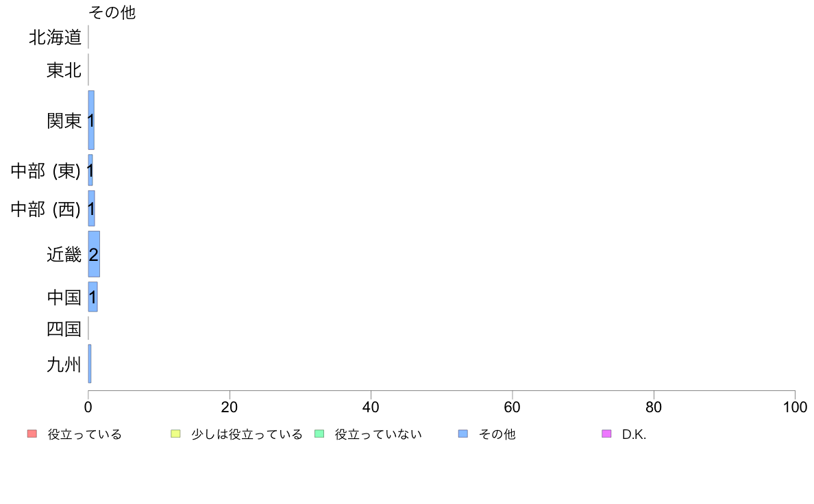814x504 pixels.
Task: Click the 中部 (東) bar
Action: point(90,171)
